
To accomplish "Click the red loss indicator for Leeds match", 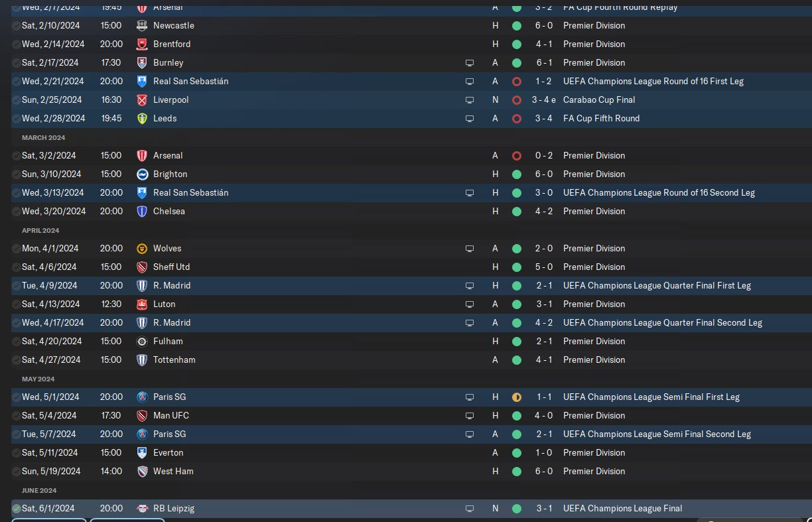I will [x=517, y=118].
